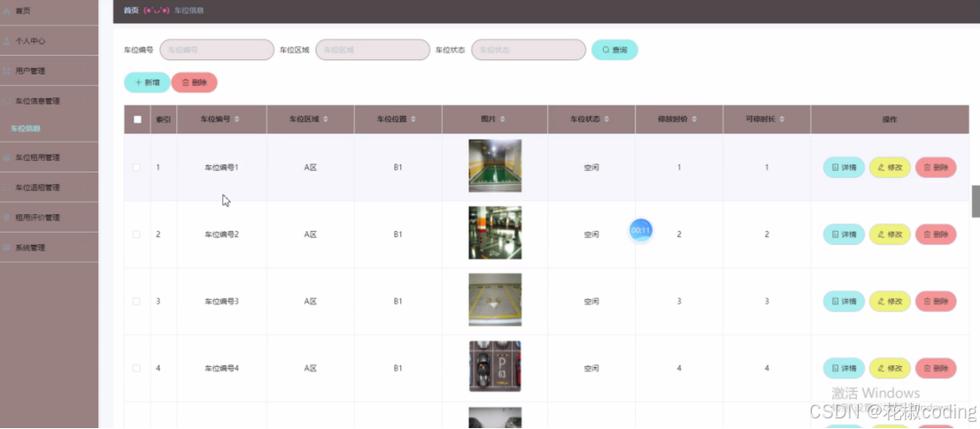The width and height of the screenshot is (980, 429).
Task: Open the parking image thumbnail for 车位编号2
Action: 495,233
